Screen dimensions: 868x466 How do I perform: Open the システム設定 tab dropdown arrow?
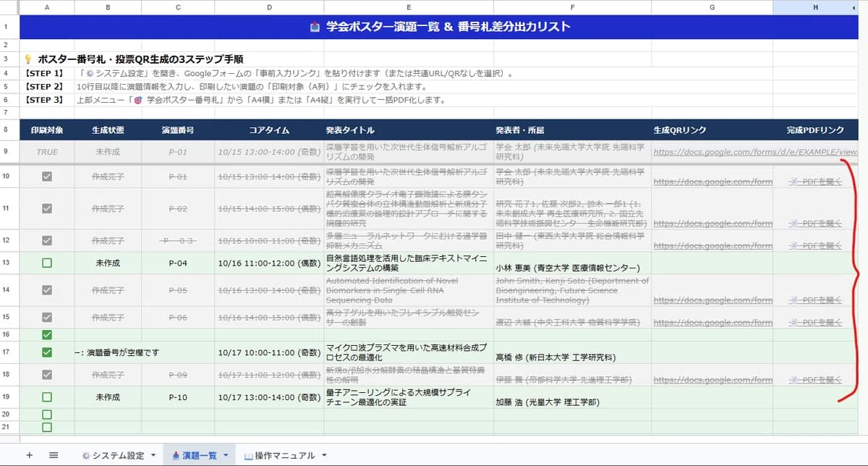153,456
